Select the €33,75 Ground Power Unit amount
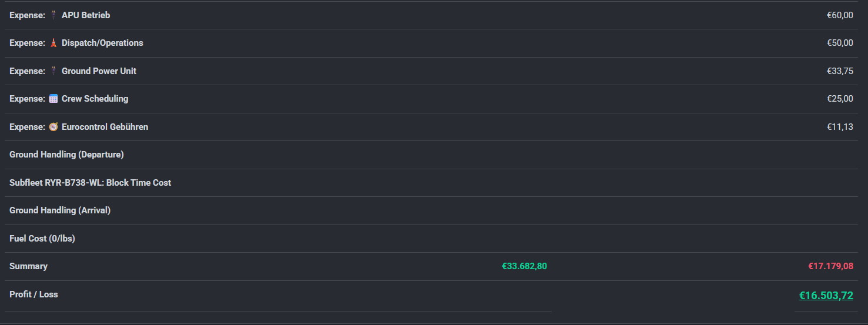Image resolution: width=868 pixels, height=325 pixels. pyautogui.click(x=840, y=71)
